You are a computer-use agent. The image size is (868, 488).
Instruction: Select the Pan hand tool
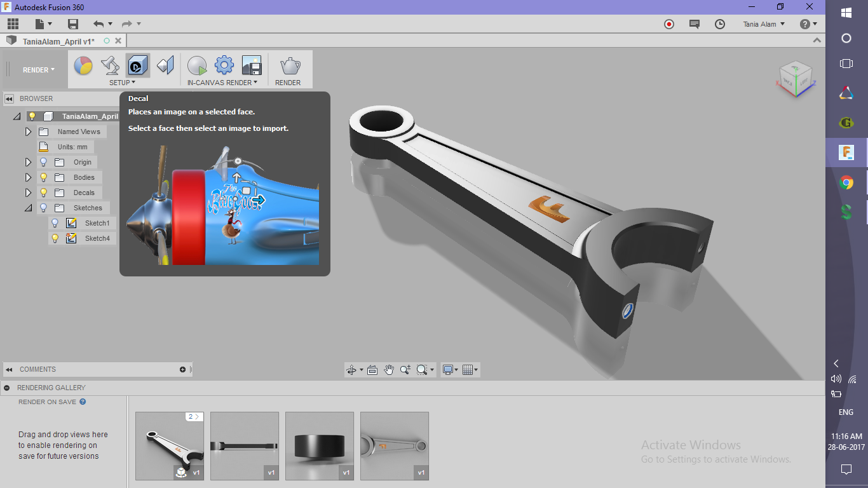[389, 370]
